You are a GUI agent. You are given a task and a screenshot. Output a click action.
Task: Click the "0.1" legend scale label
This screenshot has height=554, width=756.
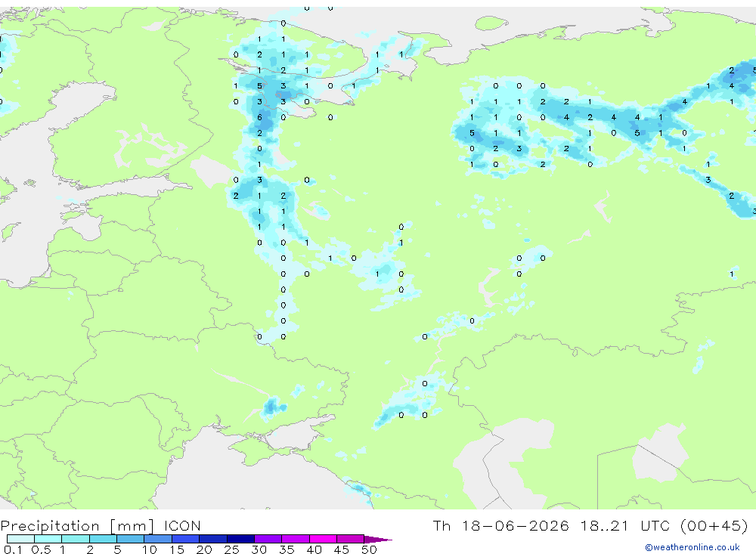(13, 549)
